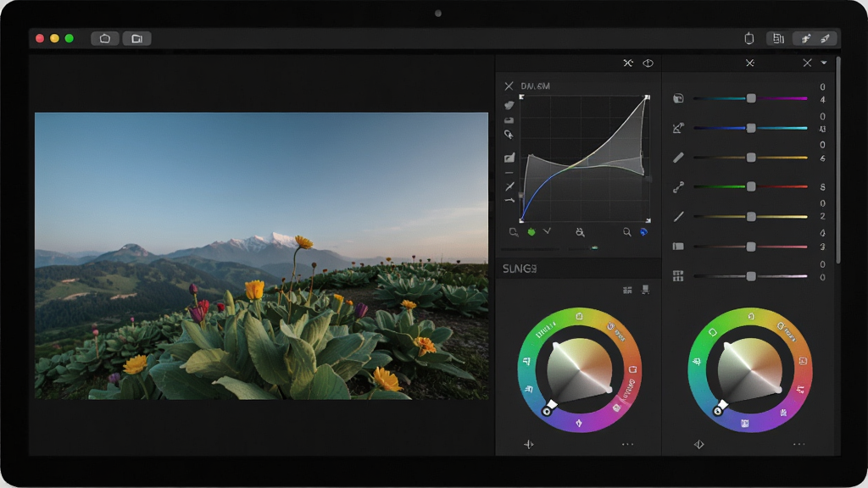Screen dimensions: 868x488
Task: Click the mountain flower photo in the viewer
Action: click(262, 256)
